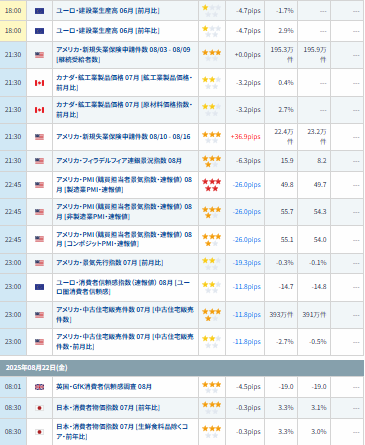Click the +36.9pips red value
The height and width of the screenshot is (445, 365).
click(246, 137)
